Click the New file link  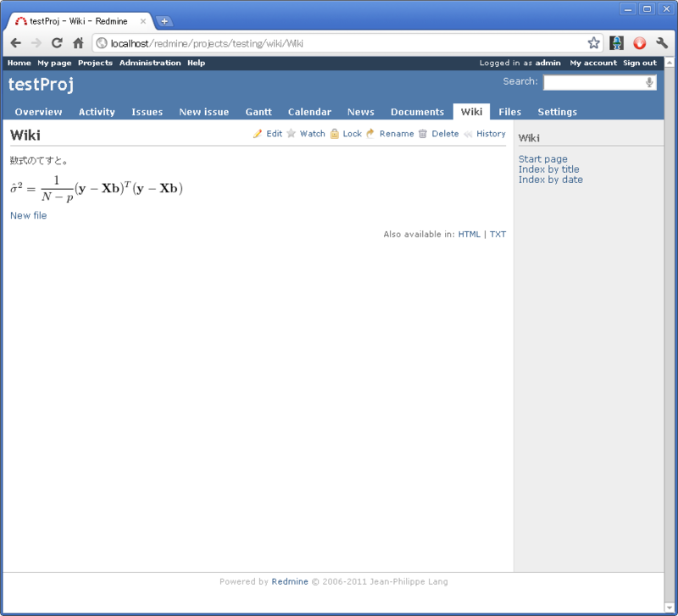coord(29,215)
